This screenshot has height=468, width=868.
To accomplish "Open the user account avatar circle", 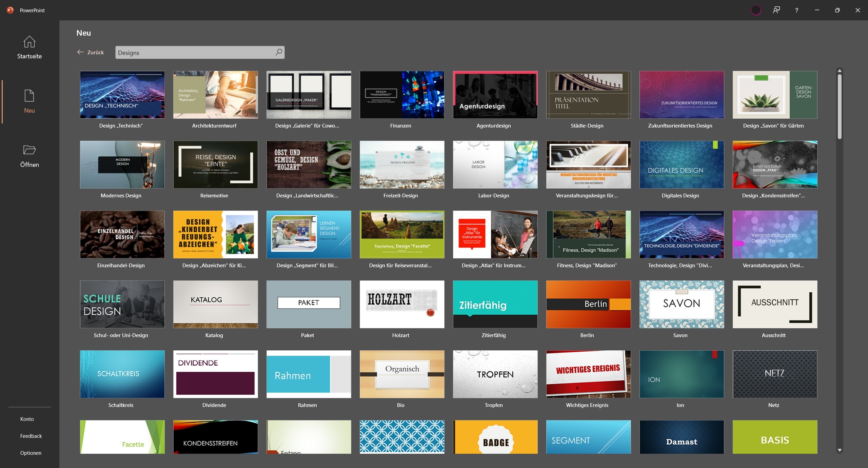I will pos(756,10).
